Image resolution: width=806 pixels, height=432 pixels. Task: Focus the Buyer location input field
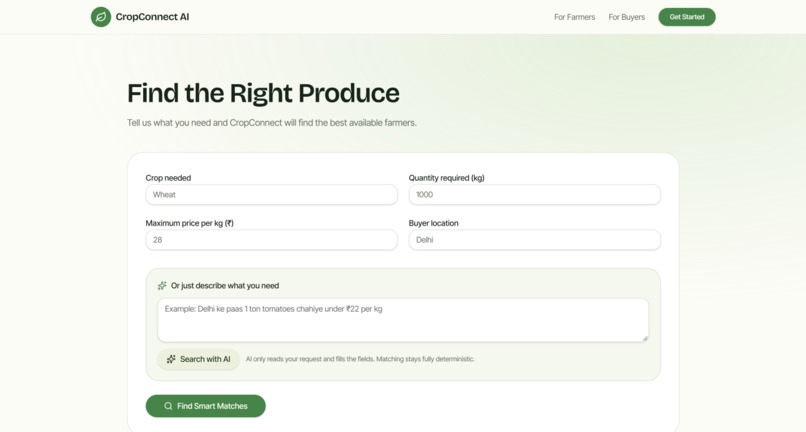click(x=535, y=240)
